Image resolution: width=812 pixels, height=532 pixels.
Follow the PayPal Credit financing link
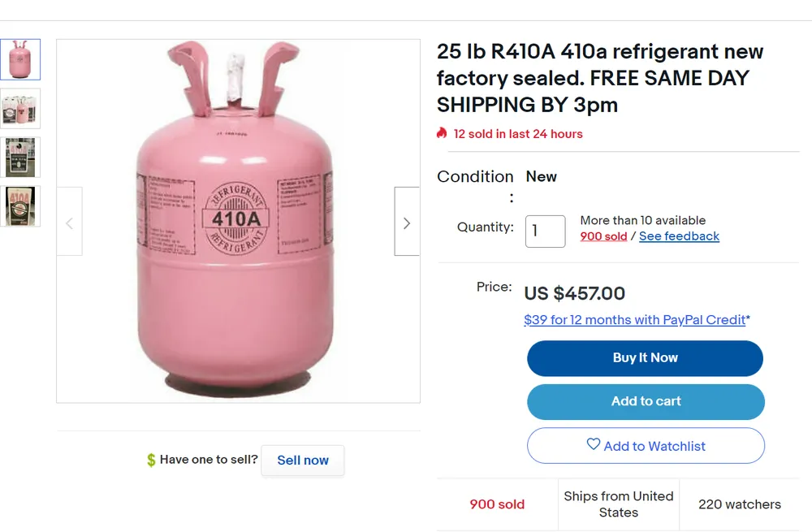point(635,320)
